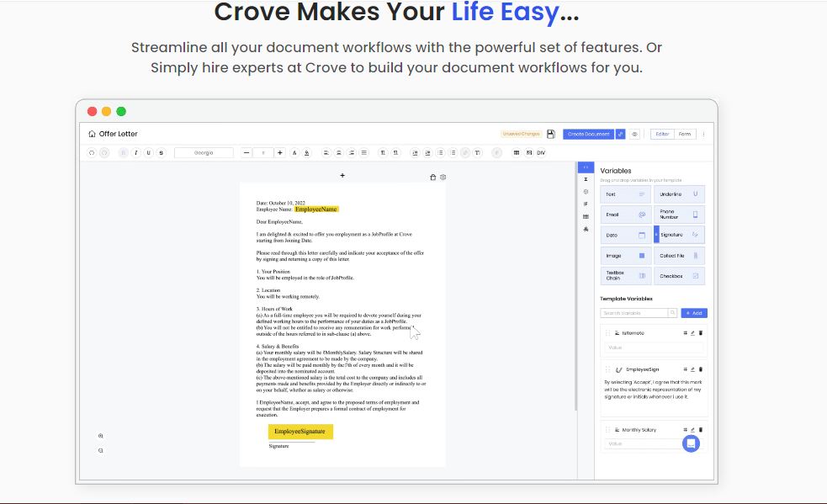Open the dropdown next to Create Document

coord(619,134)
